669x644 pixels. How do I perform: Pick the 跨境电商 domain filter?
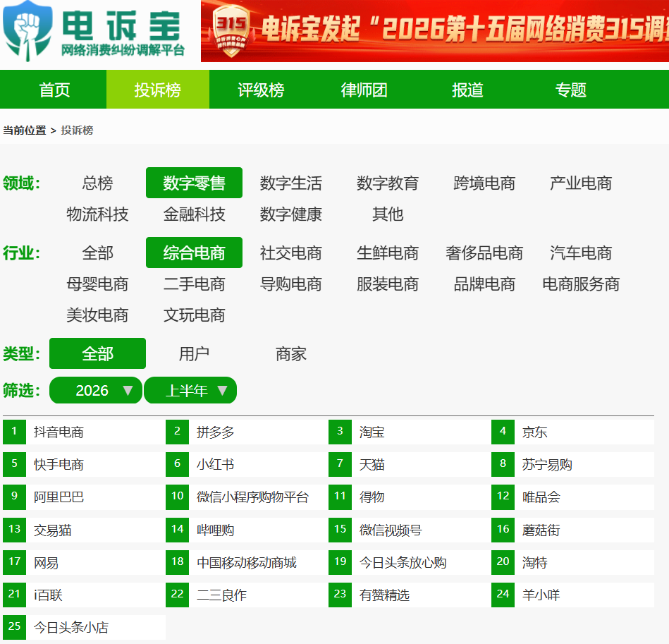click(x=484, y=183)
